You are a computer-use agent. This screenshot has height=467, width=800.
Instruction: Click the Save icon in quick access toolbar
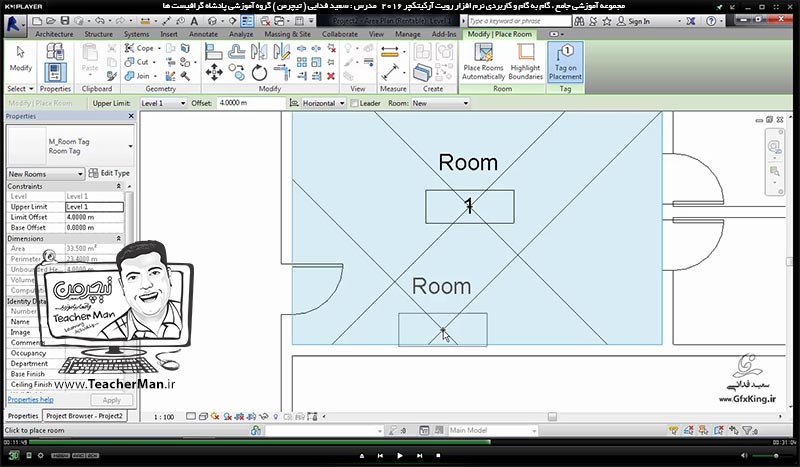[x=65, y=21]
